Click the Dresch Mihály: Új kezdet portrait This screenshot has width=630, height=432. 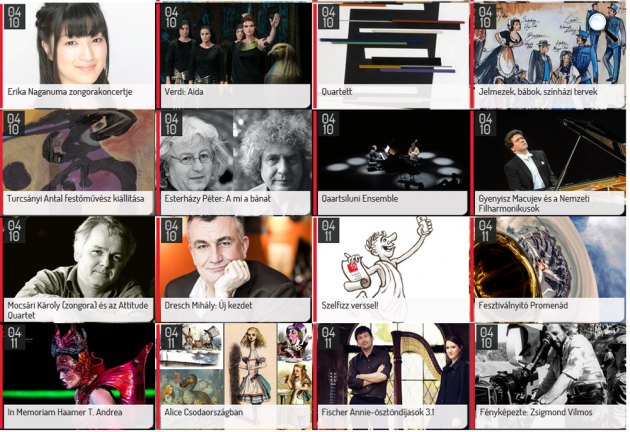235,258
